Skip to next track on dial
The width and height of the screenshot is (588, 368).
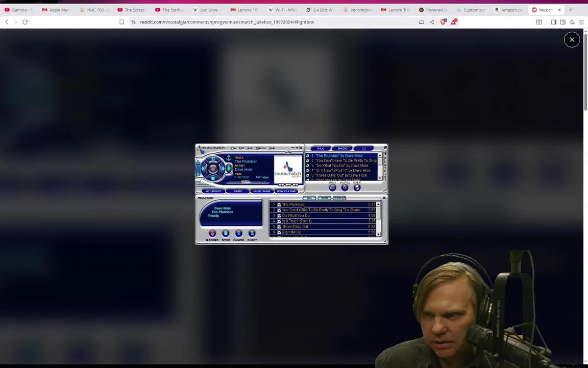coord(223,169)
